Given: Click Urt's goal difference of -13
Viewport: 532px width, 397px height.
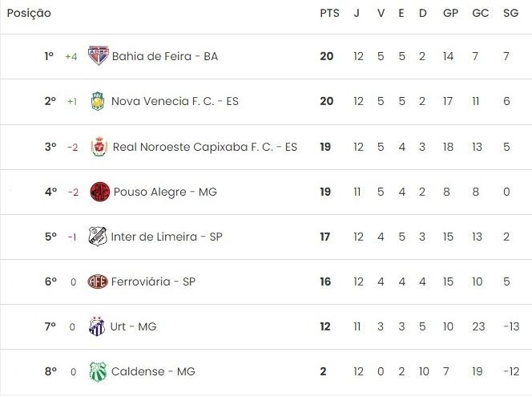Looking at the screenshot, I should [x=511, y=326].
